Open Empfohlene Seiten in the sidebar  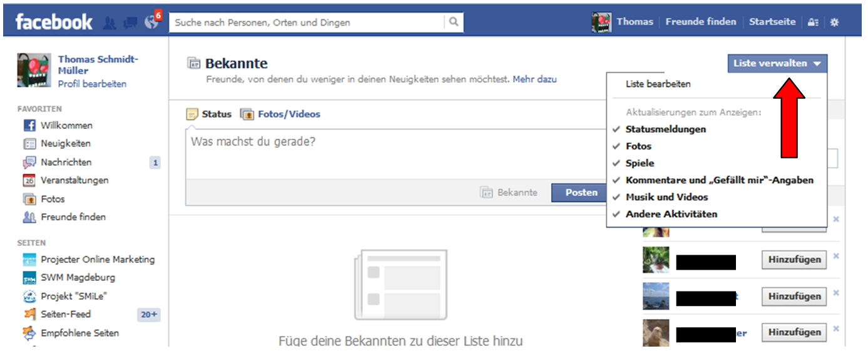point(79,333)
